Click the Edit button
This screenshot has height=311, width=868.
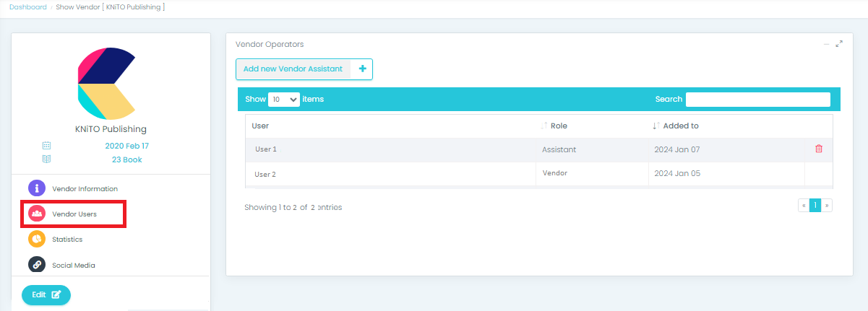point(46,294)
